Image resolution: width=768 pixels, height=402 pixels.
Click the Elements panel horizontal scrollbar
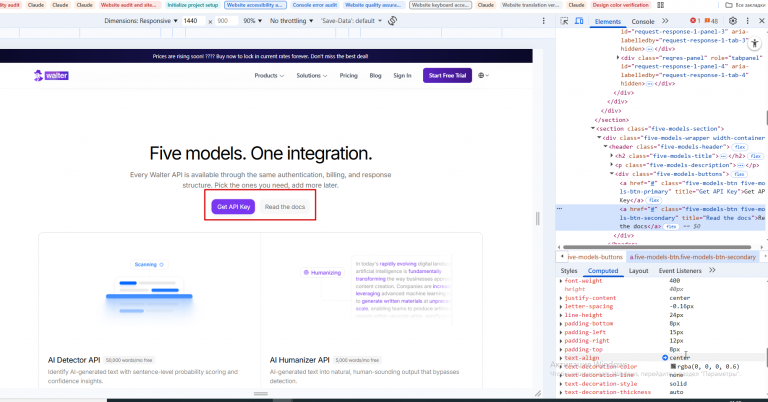click(x=657, y=247)
